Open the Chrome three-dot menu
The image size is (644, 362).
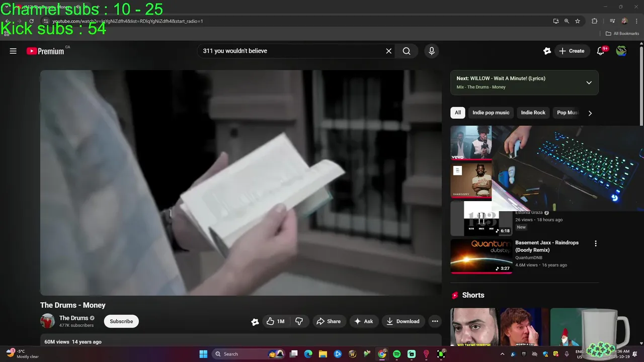click(636, 21)
